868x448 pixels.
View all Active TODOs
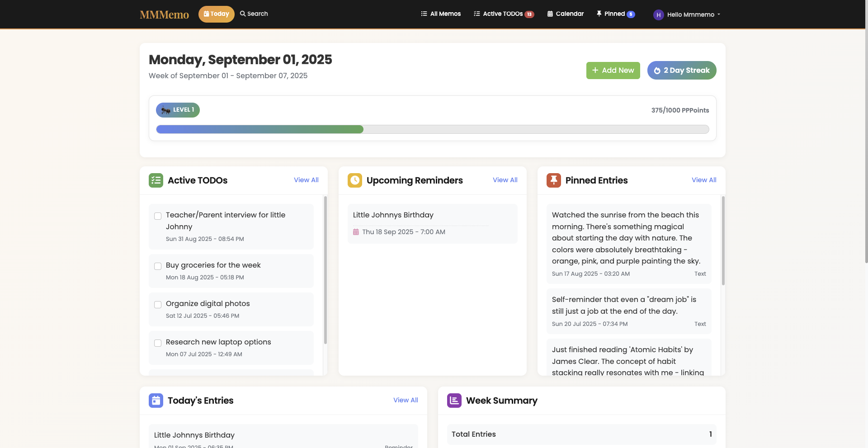pos(306,180)
